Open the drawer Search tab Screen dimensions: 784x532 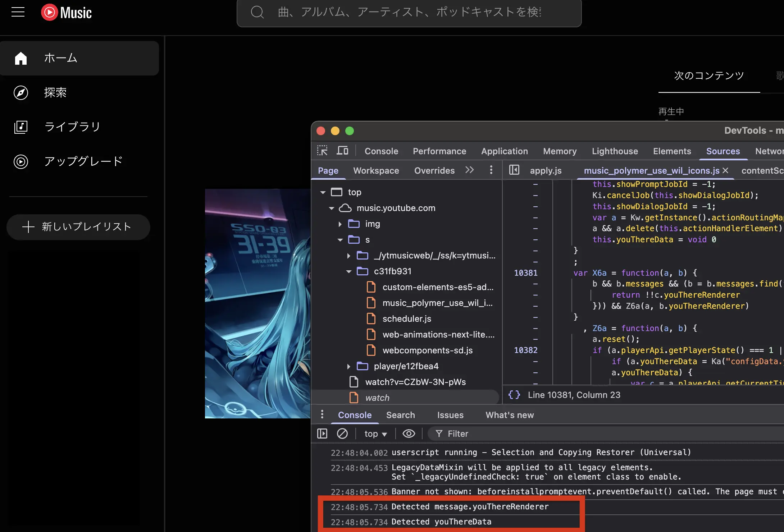coord(400,415)
